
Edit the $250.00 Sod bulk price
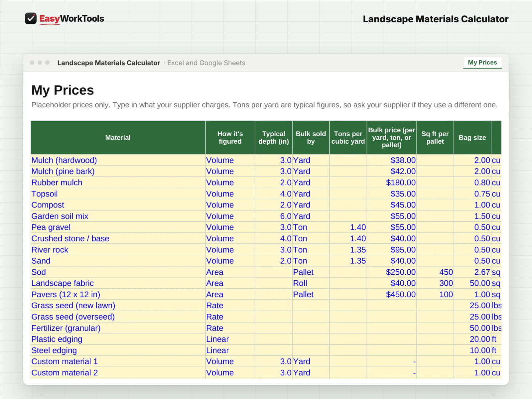coord(392,272)
